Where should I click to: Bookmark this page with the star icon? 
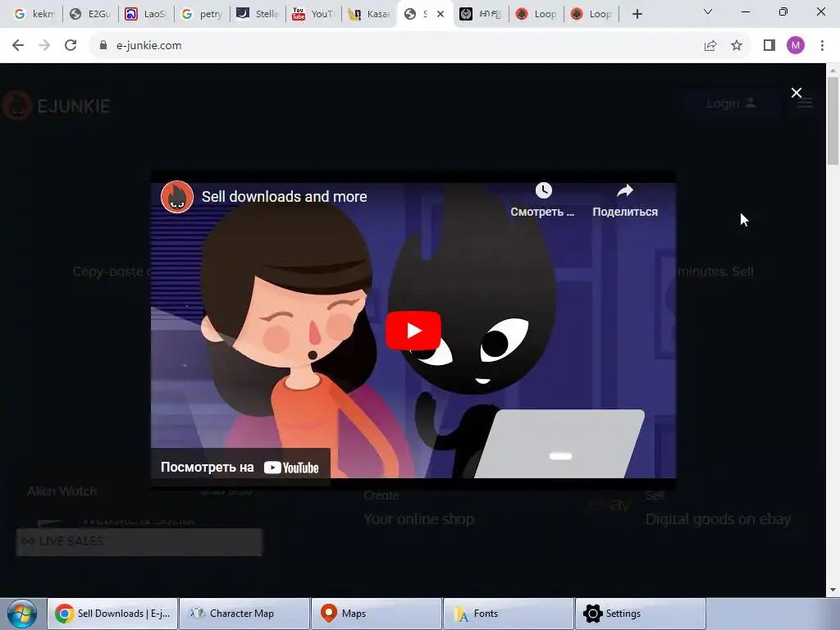tap(737, 46)
